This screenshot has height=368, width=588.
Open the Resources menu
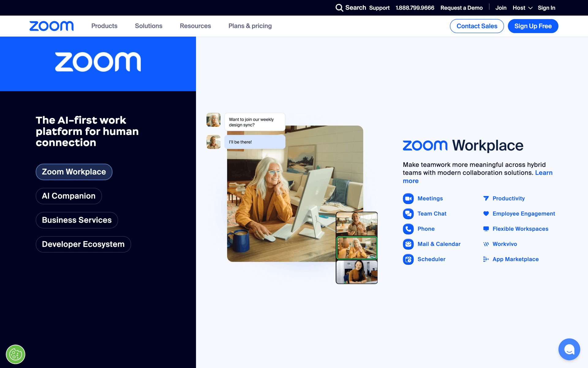[195, 26]
